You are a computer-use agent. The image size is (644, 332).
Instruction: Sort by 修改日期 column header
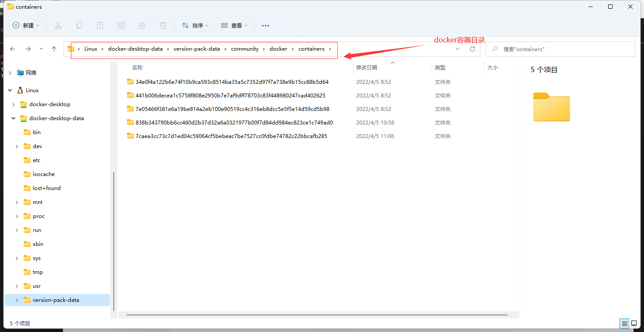[367, 68]
